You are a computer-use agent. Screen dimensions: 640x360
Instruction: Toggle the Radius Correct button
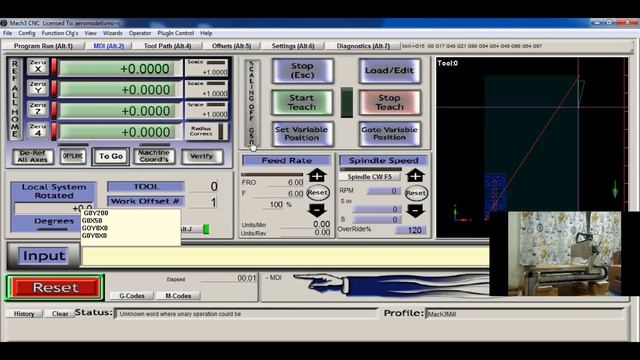206,131
